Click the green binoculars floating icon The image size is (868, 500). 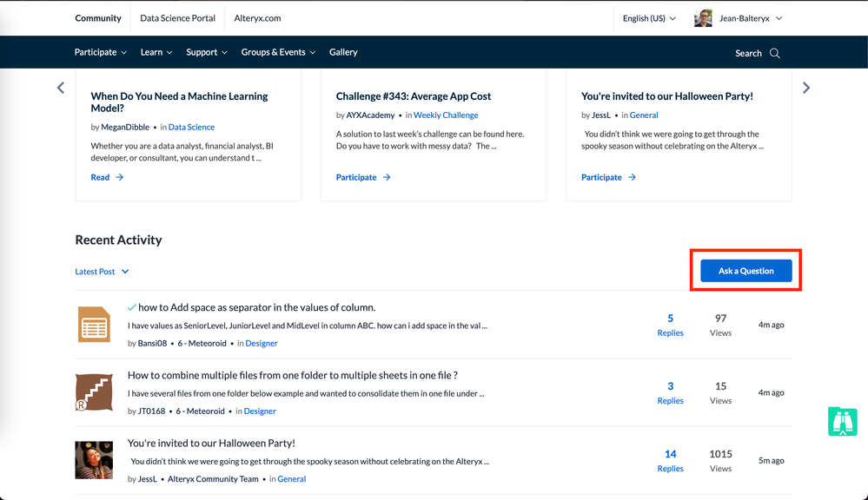click(842, 422)
